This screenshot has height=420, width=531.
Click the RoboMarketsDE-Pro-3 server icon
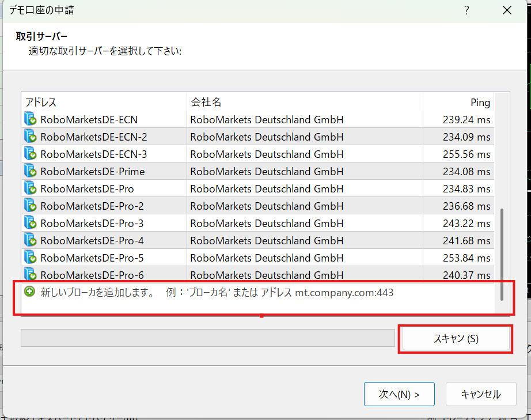(x=30, y=224)
